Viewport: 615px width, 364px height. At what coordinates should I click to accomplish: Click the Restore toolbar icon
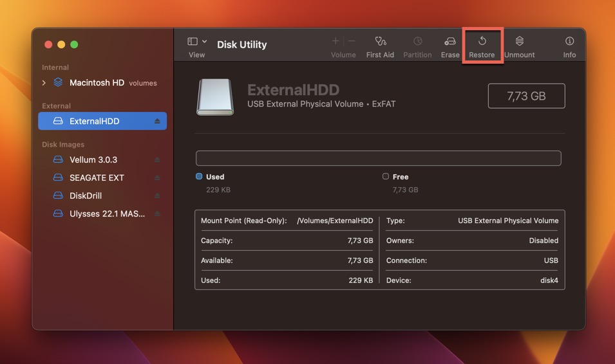click(482, 41)
